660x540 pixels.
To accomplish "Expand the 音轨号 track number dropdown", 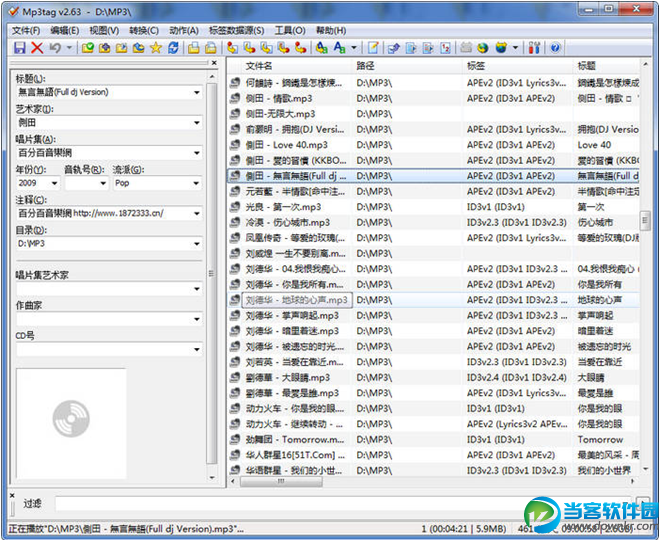I will (103, 183).
